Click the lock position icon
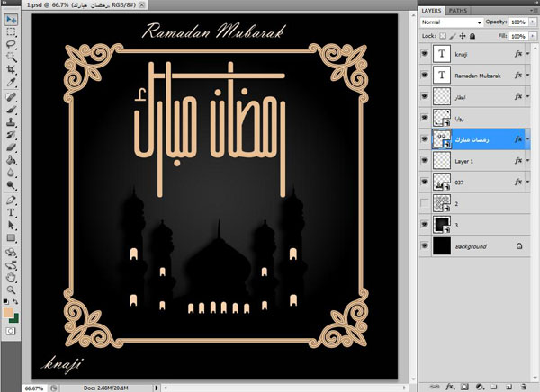This screenshot has height=392, width=540. pyautogui.click(x=462, y=35)
